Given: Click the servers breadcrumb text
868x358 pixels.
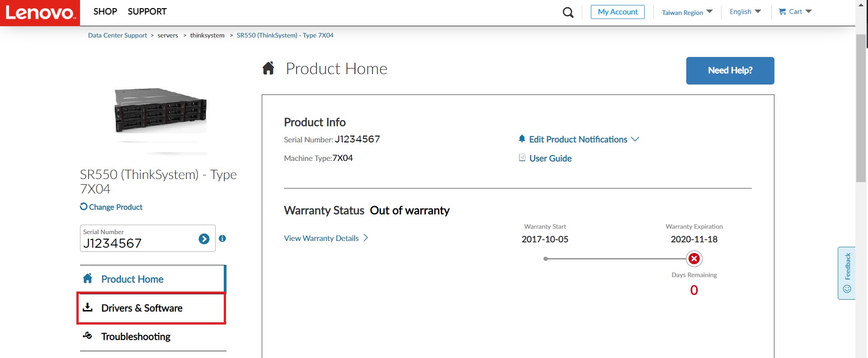Looking at the screenshot, I should tap(168, 35).
